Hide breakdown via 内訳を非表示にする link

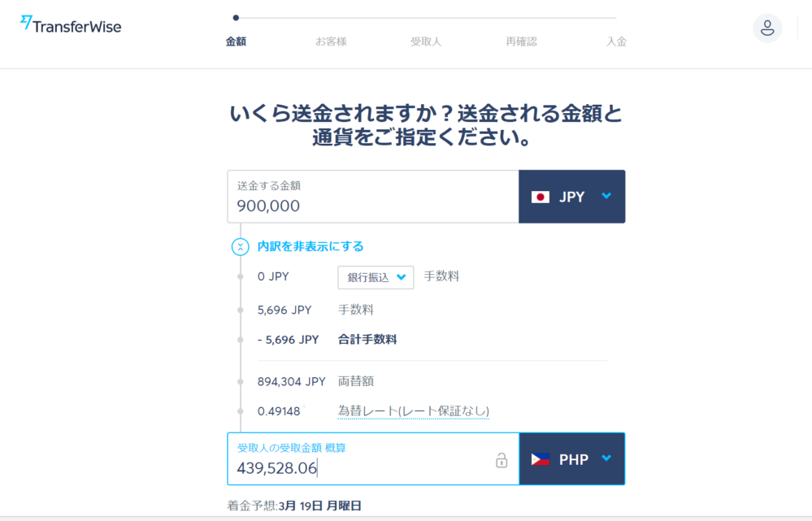click(310, 246)
